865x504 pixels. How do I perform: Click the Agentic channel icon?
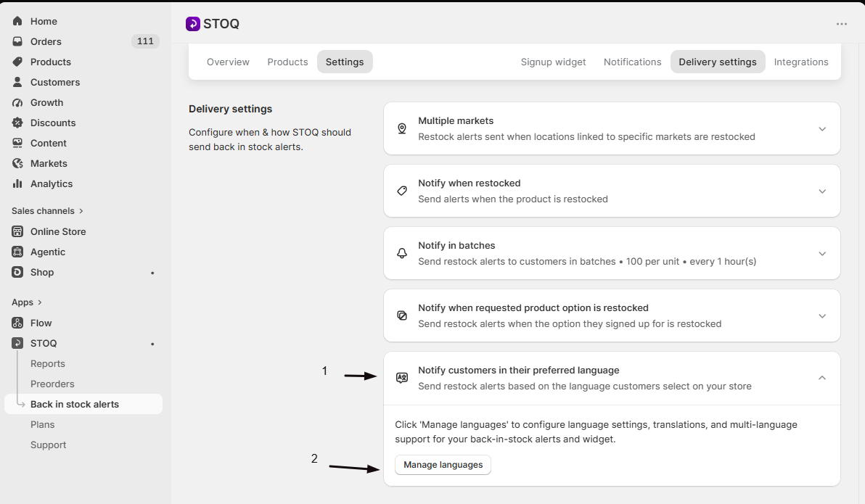(17, 252)
